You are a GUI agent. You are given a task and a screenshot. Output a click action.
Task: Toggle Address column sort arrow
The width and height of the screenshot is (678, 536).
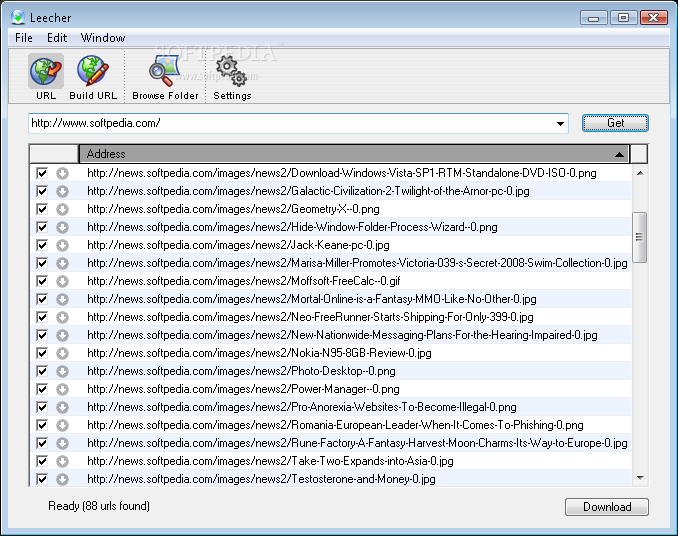(x=619, y=154)
